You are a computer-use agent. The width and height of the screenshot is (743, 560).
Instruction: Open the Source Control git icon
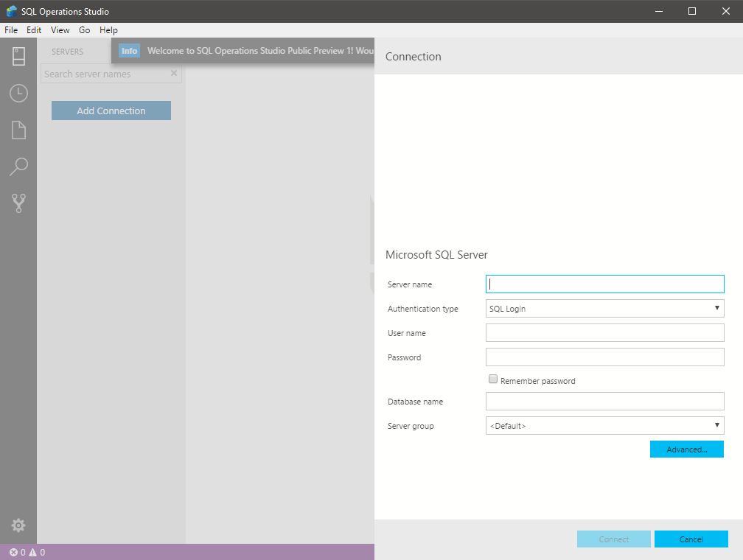pyautogui.click(x=18, y=203)
